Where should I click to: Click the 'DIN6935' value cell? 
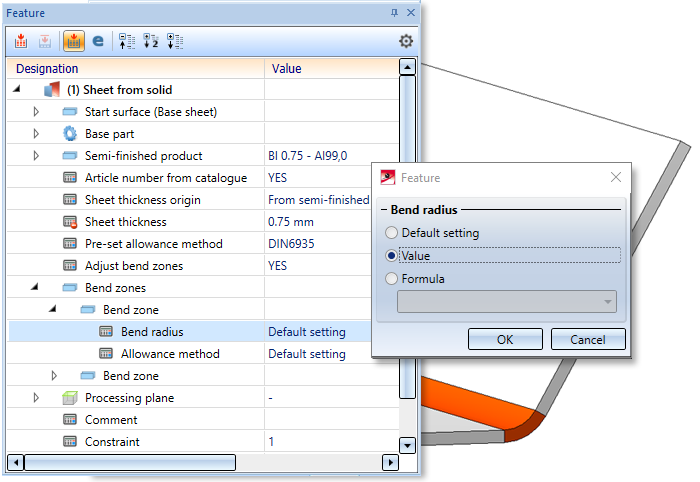291,244
